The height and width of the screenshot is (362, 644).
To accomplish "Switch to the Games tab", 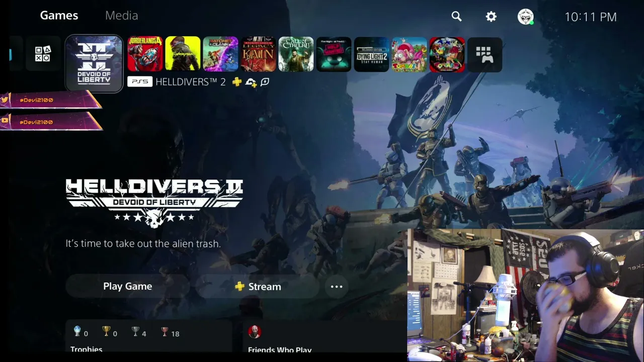I will click(59, 16).
